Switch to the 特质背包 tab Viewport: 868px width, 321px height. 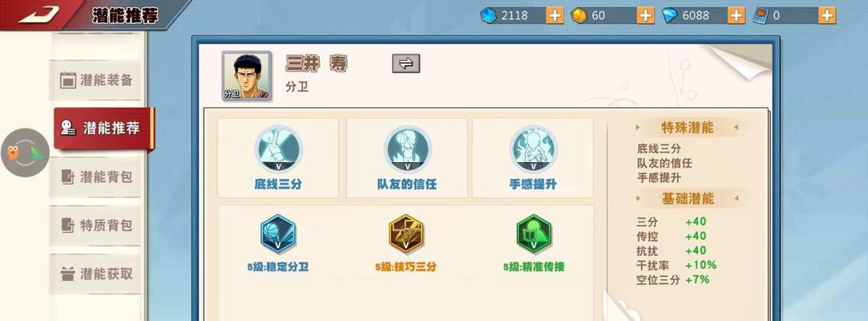point(95,226)
